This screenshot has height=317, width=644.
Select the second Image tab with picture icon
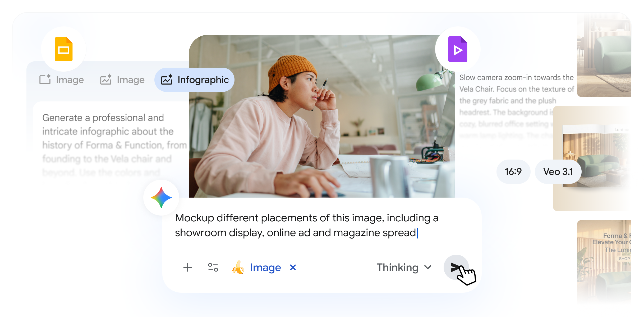(122, 80)
